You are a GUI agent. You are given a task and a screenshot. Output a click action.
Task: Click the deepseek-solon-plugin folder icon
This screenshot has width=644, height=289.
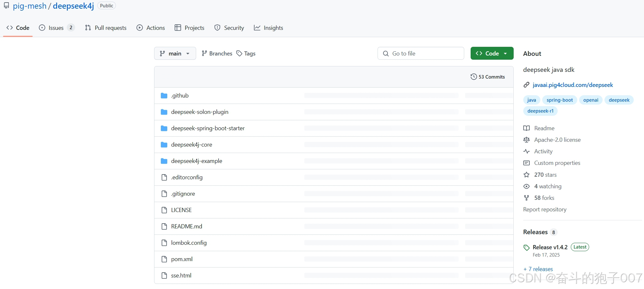pyautogui.click(x=164, y=112)
